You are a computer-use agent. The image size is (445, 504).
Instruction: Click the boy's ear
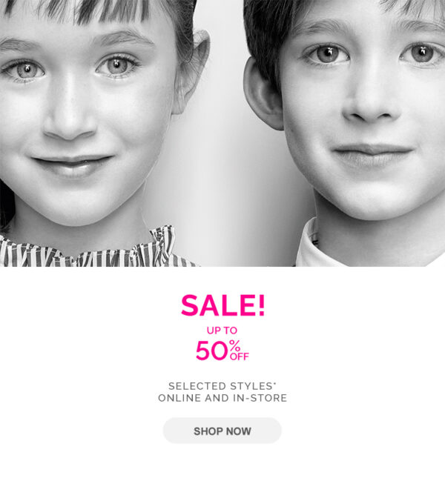coord(262,95)
